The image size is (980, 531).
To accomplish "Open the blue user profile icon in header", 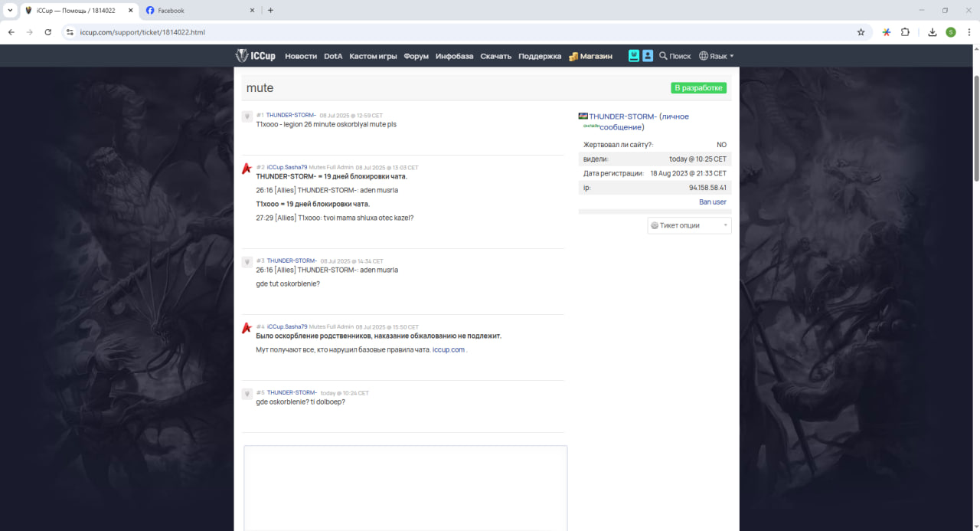I will point(648,55).
